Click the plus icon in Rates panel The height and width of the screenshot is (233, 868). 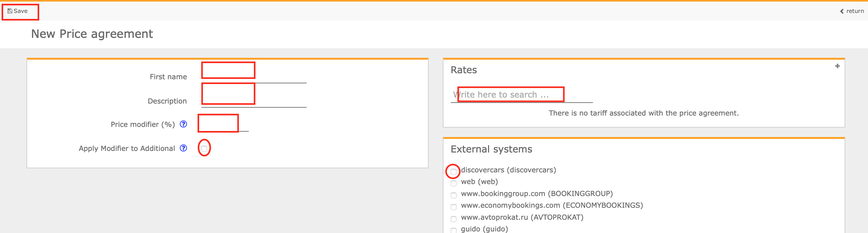837,66
